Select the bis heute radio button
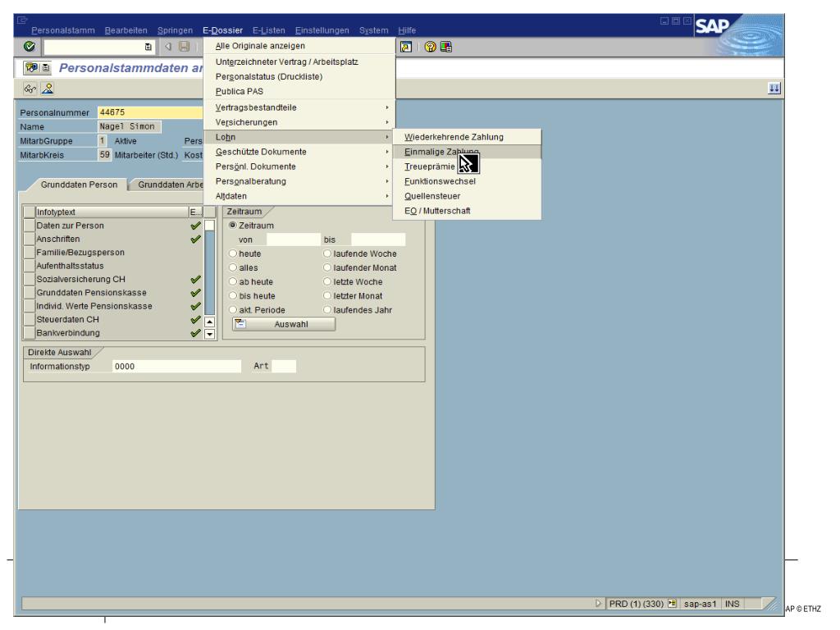 pyautogui.click(x=232, y=295)
